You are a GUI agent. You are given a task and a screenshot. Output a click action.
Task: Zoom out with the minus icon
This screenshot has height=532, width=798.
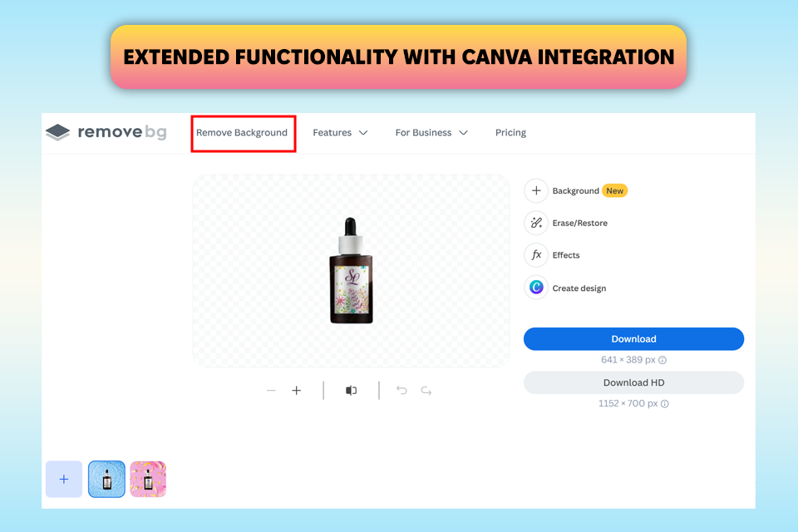coord(271,391)
